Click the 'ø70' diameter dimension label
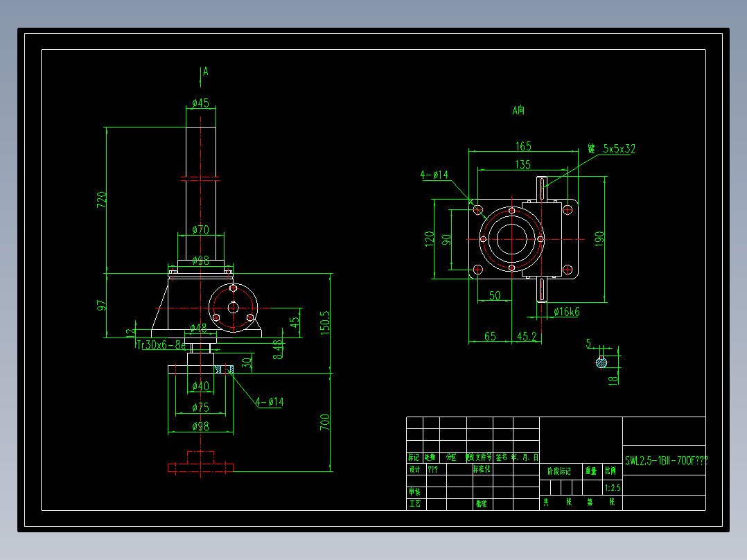 pos(200,229)
